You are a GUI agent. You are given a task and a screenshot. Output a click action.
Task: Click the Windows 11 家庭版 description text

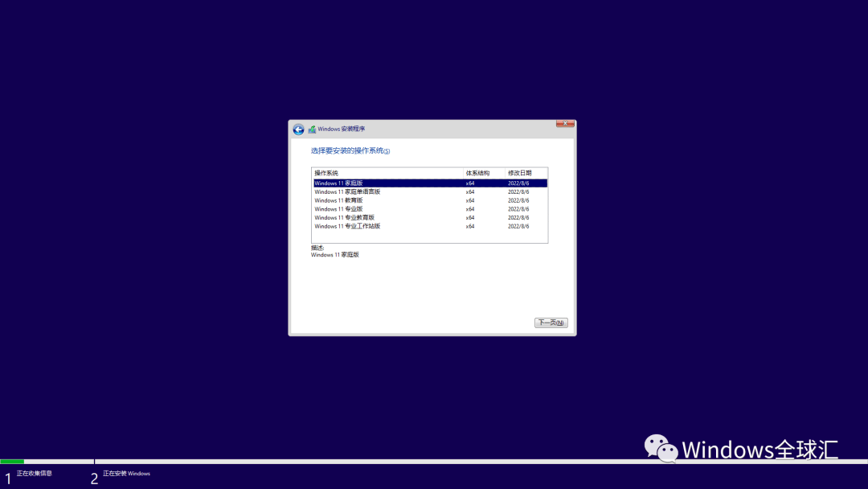(x=335, y=255)
